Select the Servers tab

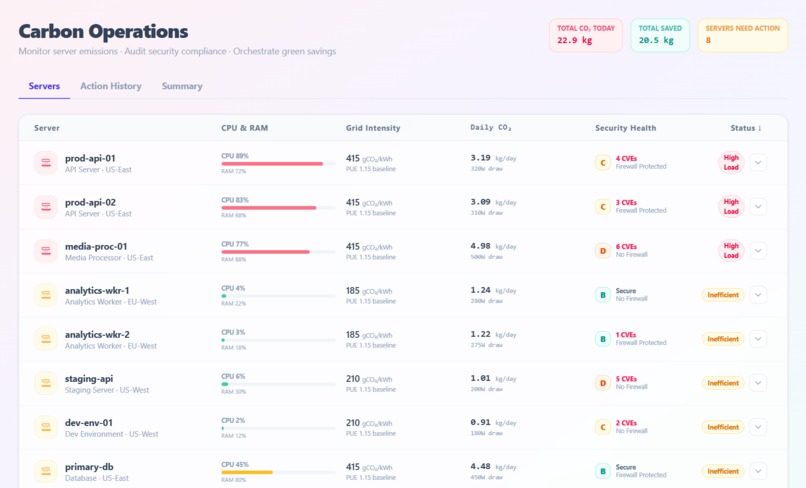click(x=44, y=86)
